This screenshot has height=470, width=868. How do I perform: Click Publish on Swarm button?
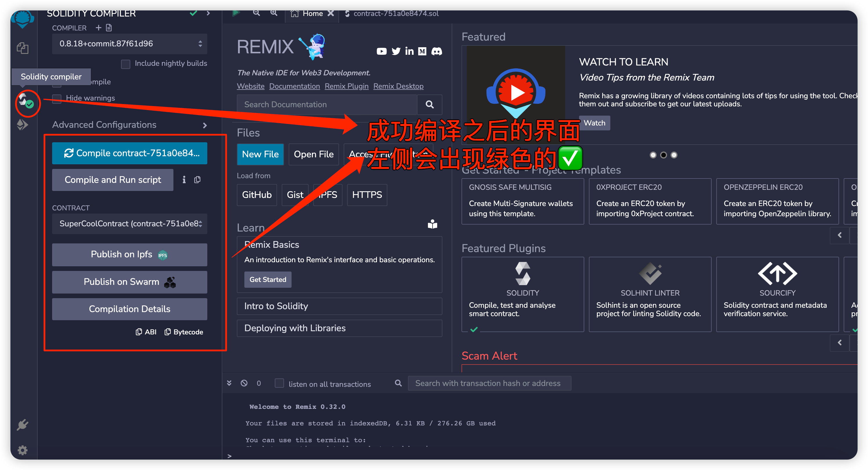[x=130, y=282]
